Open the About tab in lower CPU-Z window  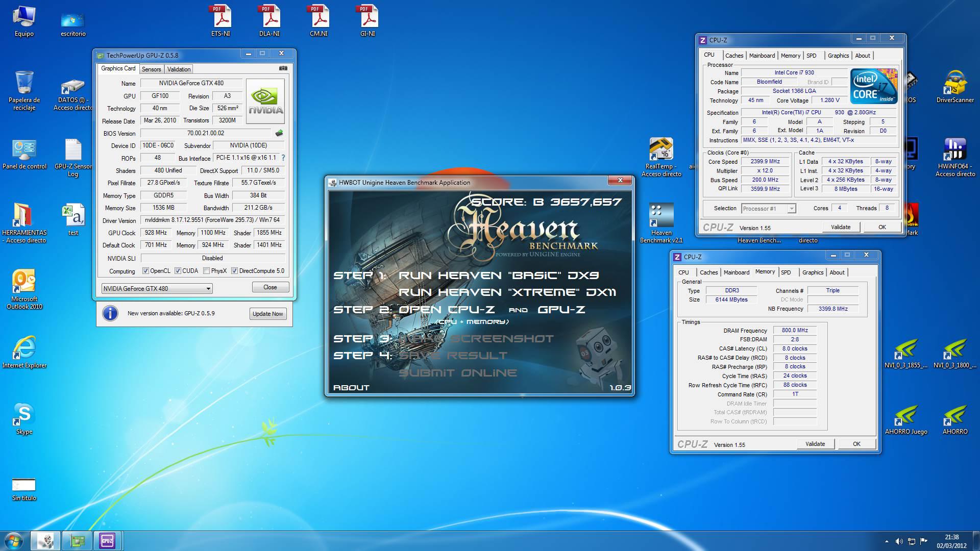(x=837, y=272)
